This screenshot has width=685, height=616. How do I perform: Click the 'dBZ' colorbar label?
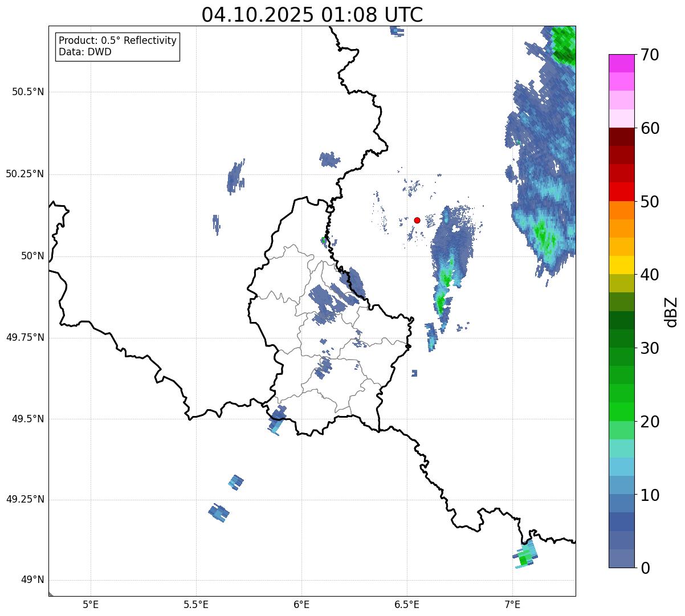click(671, 311)
